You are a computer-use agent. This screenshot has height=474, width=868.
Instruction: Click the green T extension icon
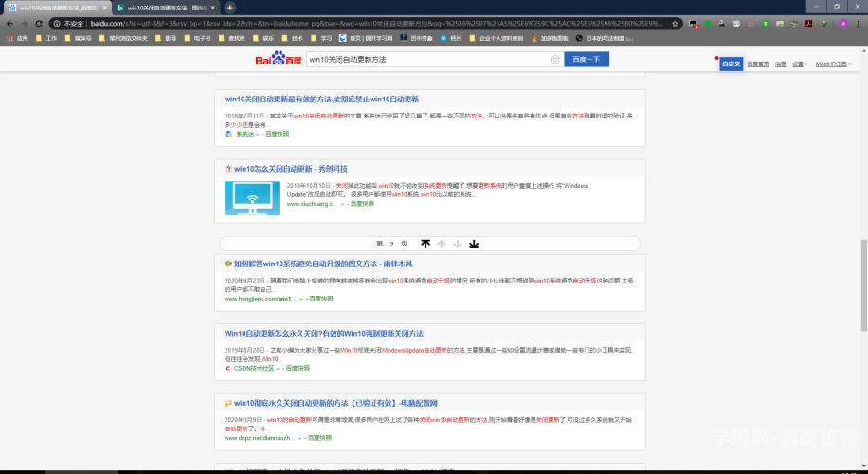click(765, 24)
